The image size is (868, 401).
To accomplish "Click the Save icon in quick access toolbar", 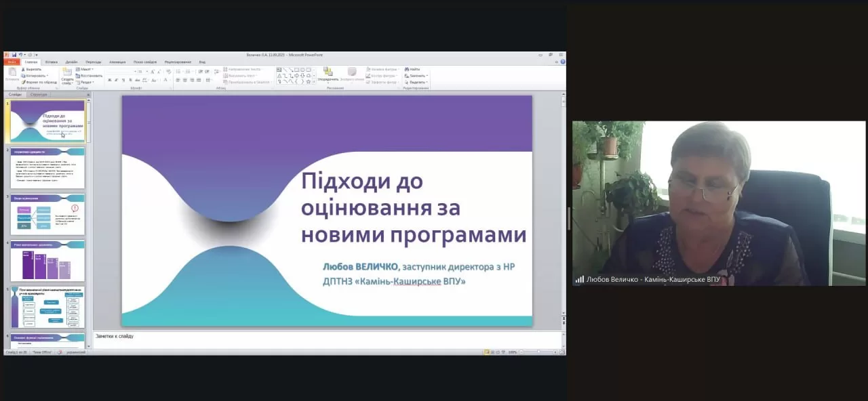I will tap(14, 55).
